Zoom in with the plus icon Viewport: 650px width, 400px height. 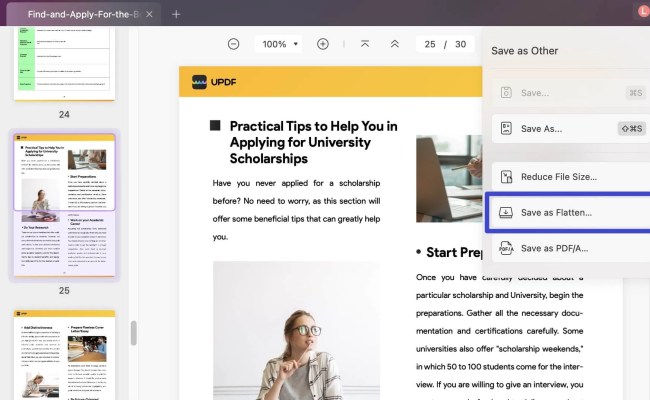tap(323, 44)
